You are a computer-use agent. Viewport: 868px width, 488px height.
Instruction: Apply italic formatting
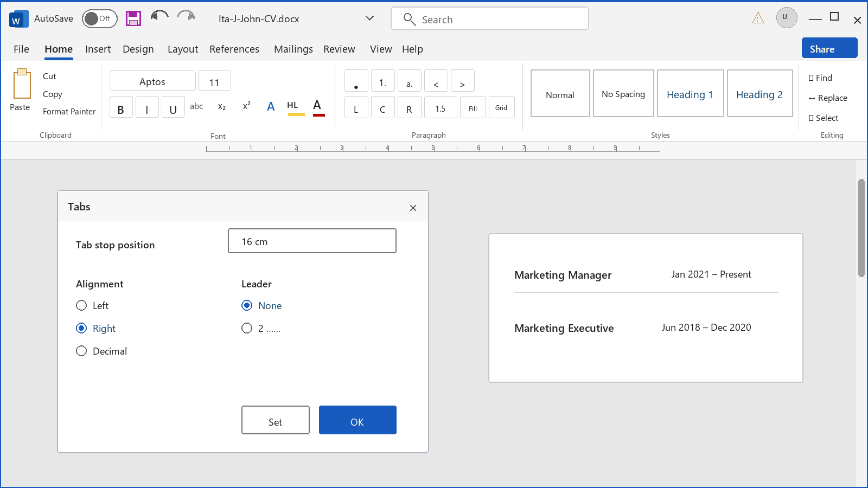(x=147, y=107)
